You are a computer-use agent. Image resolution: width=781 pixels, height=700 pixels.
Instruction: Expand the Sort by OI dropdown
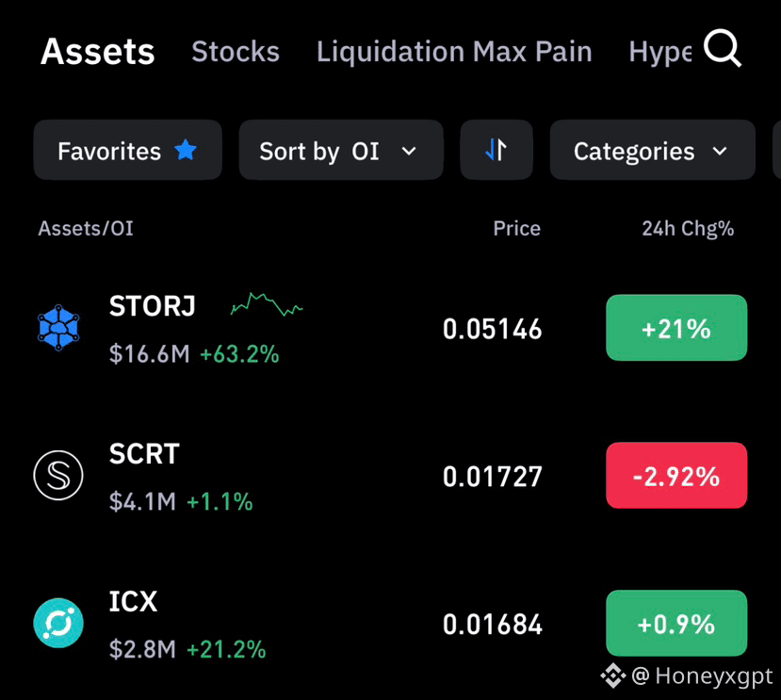[x=341, y=150]
